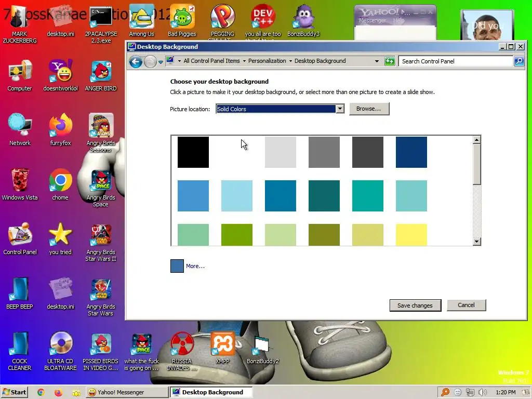The height and width of the screenshot is (399, 532).
Task: Go to Personalization breadcrumb
Action: coord(267,61)
